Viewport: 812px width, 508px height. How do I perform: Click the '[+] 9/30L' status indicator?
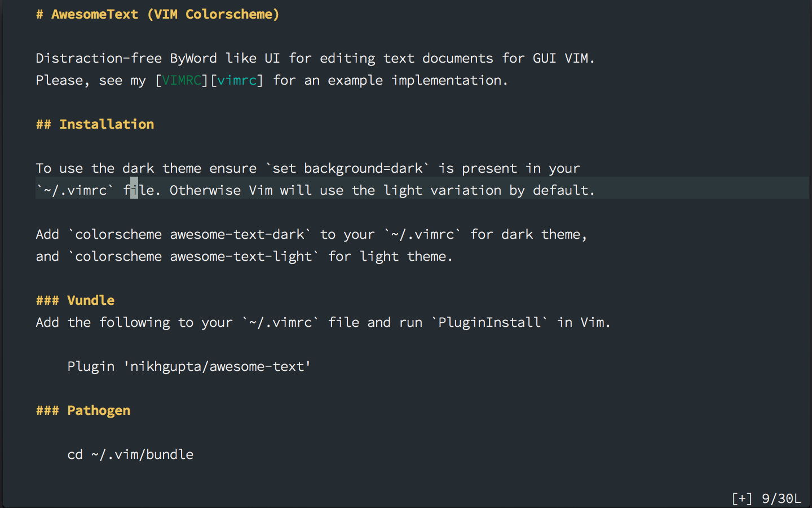click(766, 498)
